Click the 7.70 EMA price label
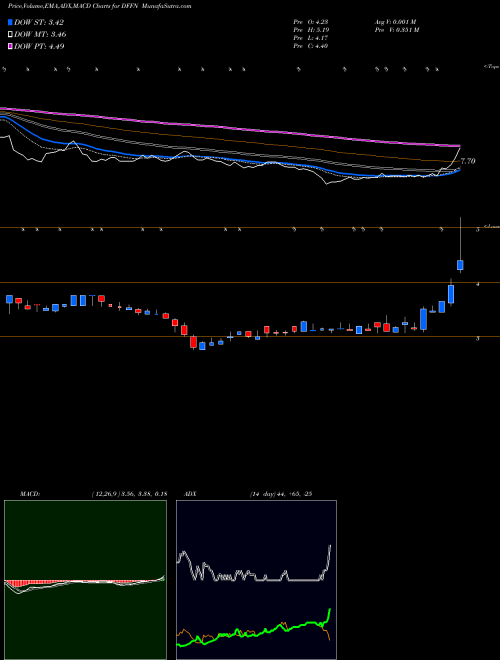This screenshot has height=660, width=500. coord(468,161)
